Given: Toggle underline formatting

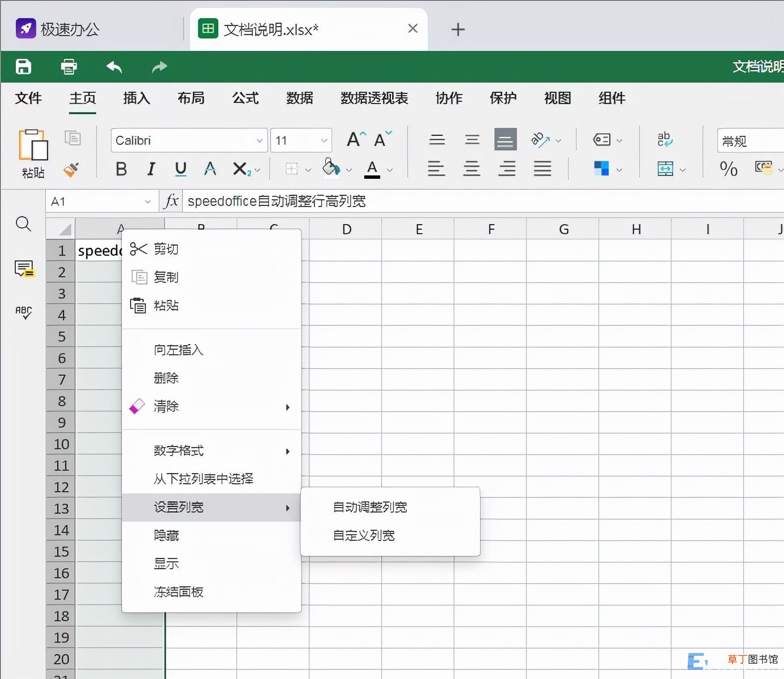Looking at the screenshot, I should 180,169.
